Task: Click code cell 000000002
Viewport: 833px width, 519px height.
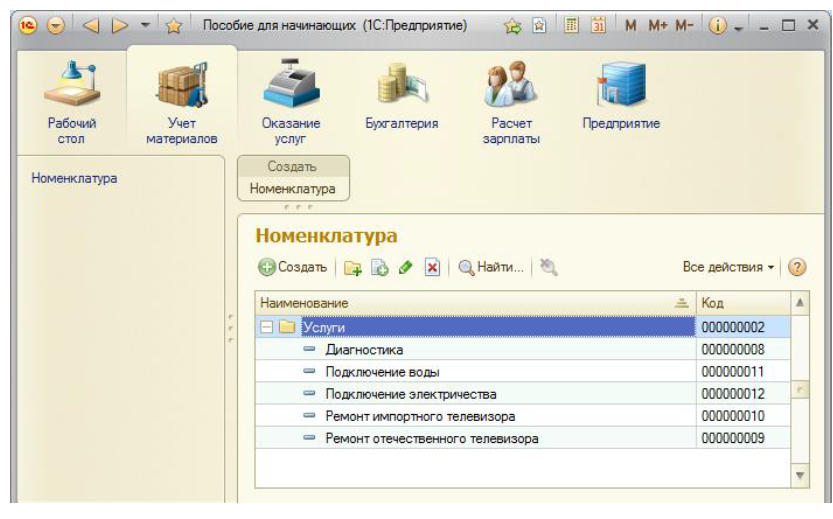Action: (743, 327)
